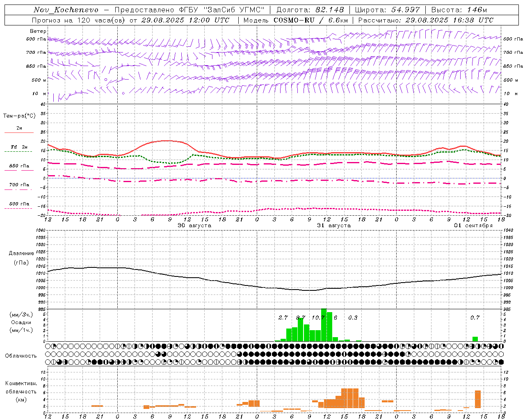This screenshot has height=420, width=525.
Task: Select the Облачность cloud cover label
Action: point(21,356)
